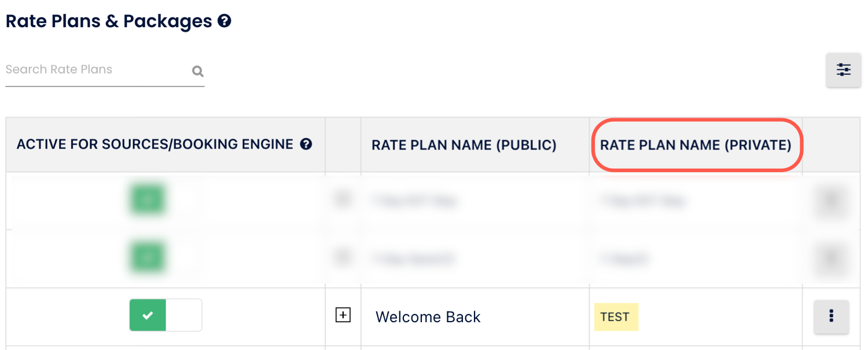The height and width of the screenshot is (350, 868).
Task: Open the actions menu on the first rate plan row
Action: click(x=831, y=200)
